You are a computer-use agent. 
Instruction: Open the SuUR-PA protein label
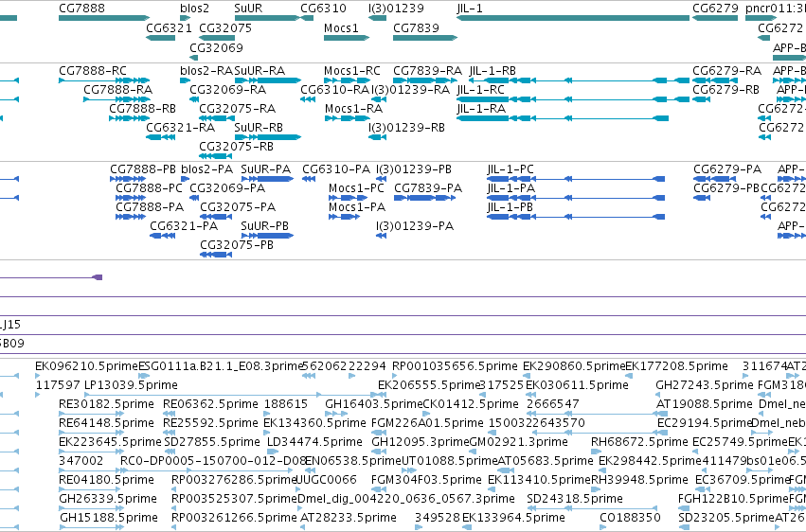(266, 168)
